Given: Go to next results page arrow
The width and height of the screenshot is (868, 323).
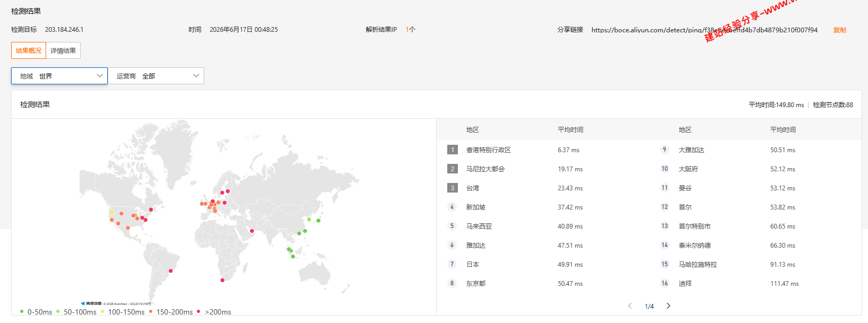Looking at the screenshot, I should coord(669,306).
